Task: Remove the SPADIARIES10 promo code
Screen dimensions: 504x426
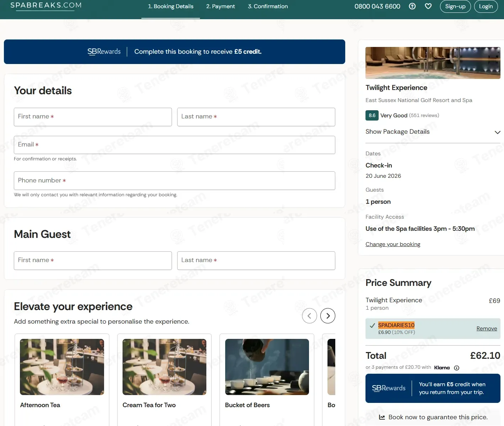Action: tap(487, 329)
